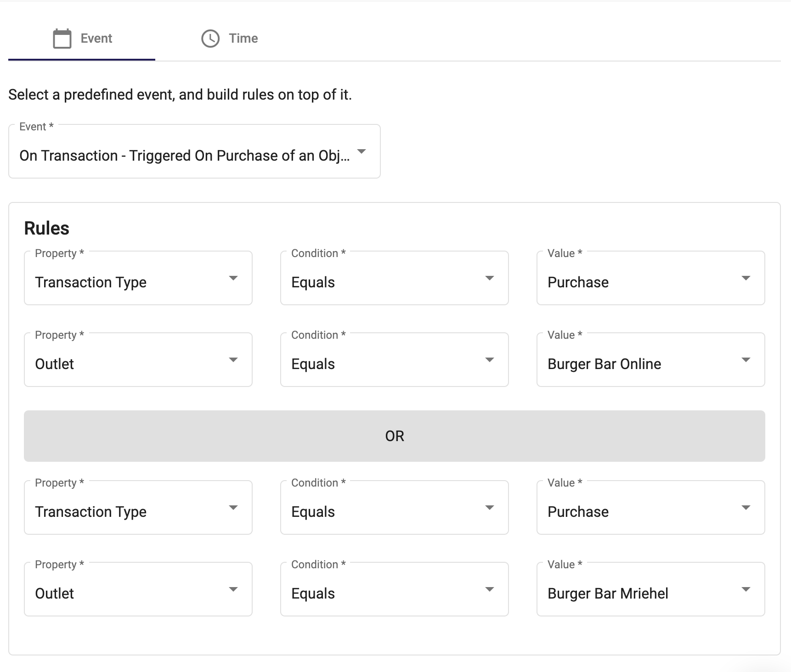Viewport: 791px width, 672px height.
Task: Switch to the Time tab
Action: pyautogui.click(x=243, y=39)
